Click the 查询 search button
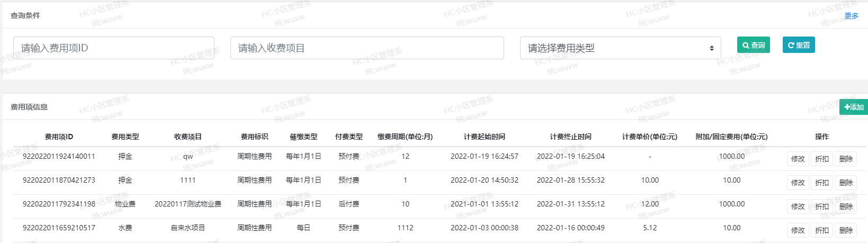Viewport: 868px width, 243px height. [x=754, y=45]
